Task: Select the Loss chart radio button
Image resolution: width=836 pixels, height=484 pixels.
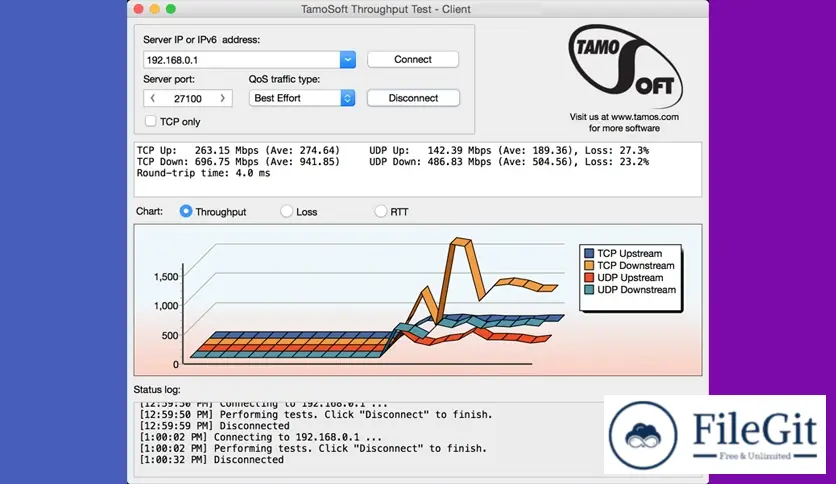Action: pos(286,211)
